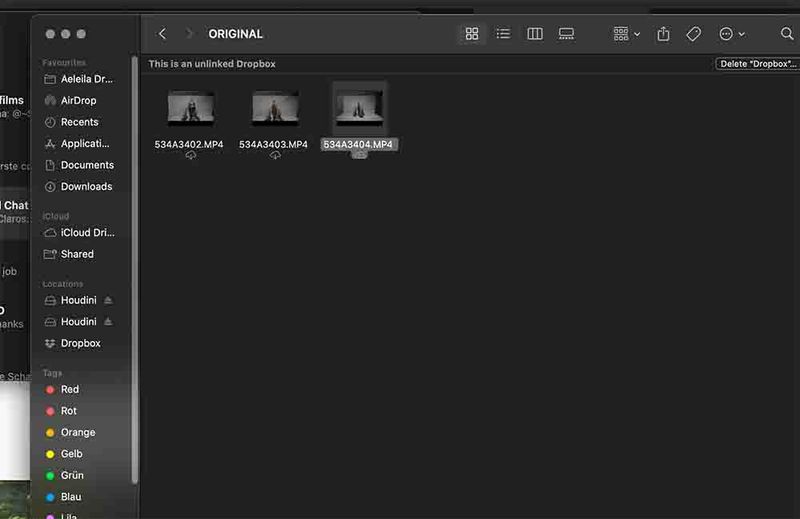Click the 534A3404.MP4 file name
Screen dimensions: 800x519
(358, 144)
